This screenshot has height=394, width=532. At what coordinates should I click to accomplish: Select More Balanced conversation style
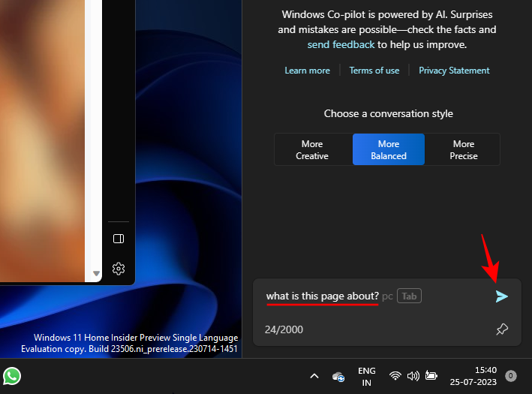(x=389, y=149)
